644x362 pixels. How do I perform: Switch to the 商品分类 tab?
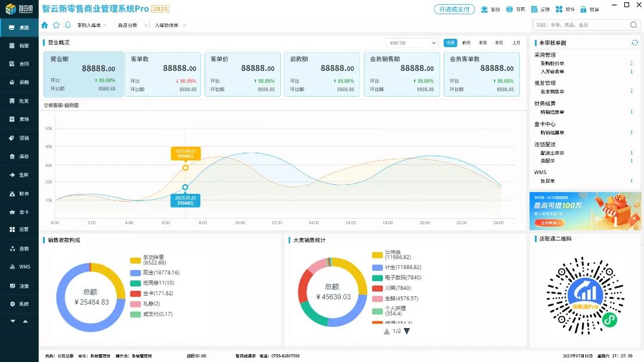127,26
